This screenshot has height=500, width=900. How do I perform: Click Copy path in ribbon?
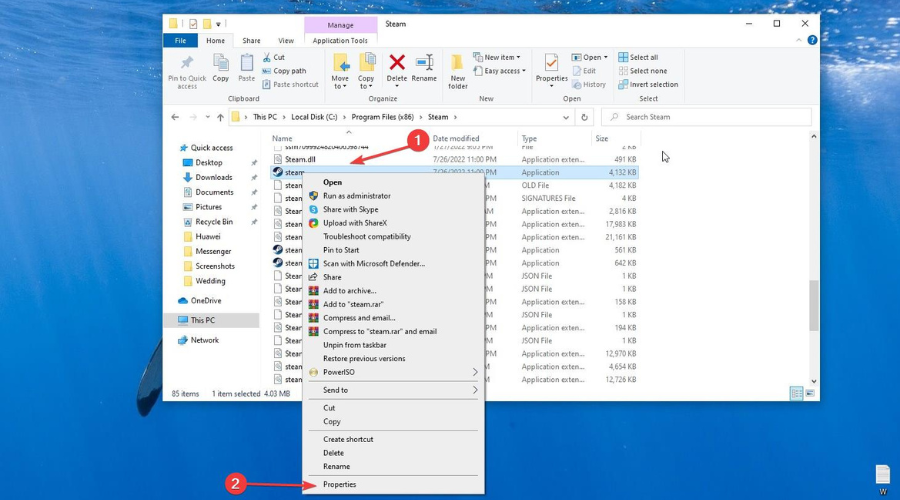pos(284,71)
